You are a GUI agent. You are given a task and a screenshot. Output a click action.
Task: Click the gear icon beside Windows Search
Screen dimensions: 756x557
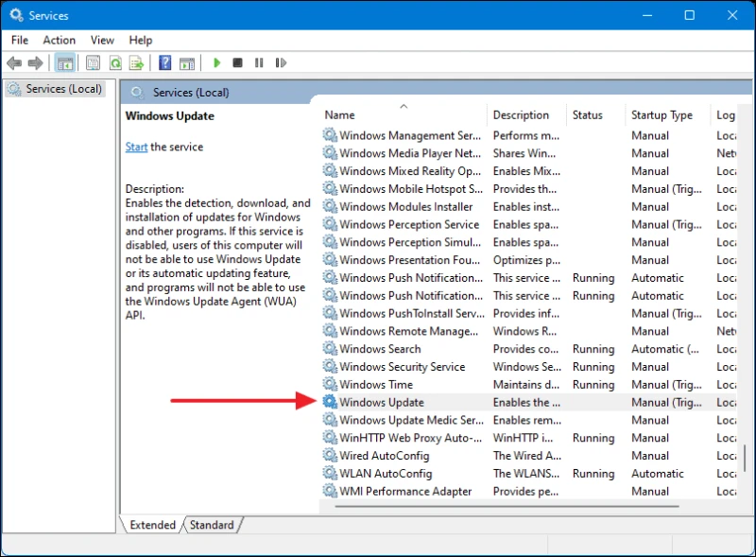[x=330, y=349]
